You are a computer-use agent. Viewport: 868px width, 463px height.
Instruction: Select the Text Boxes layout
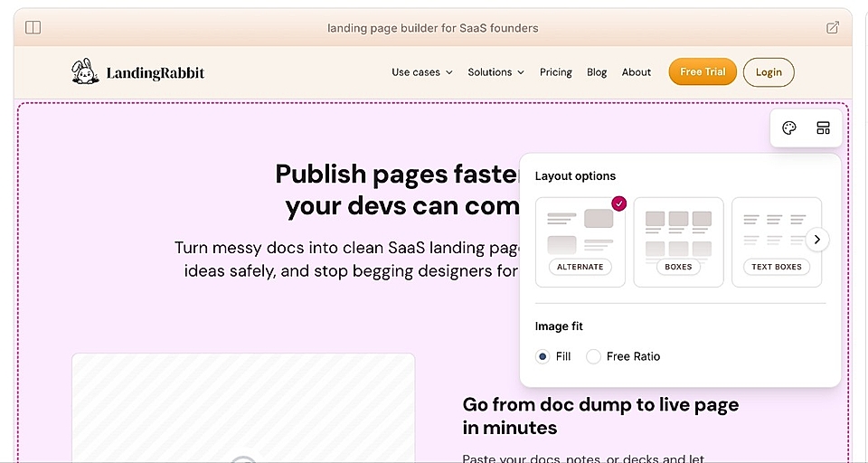tap(777, 242)
